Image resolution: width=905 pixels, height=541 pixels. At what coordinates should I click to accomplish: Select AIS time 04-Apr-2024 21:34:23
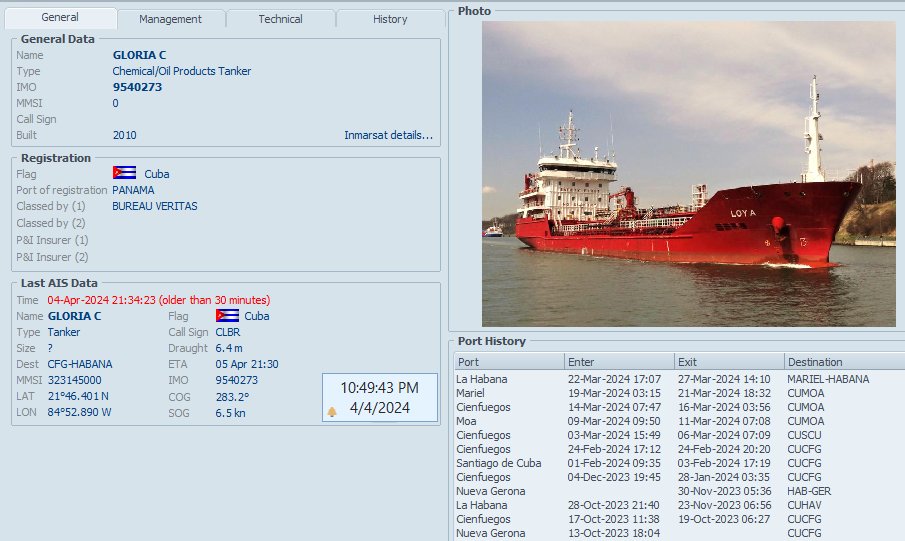102,300
